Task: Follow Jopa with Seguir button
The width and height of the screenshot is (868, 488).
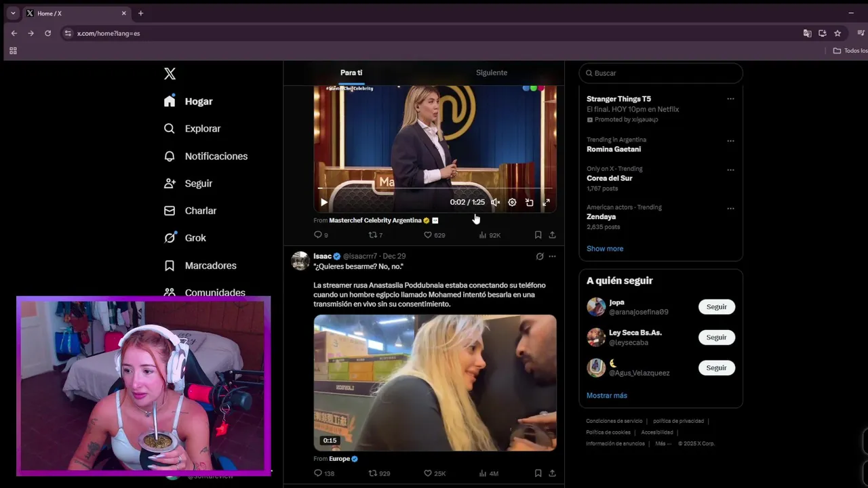Action: tap(716, 307)
